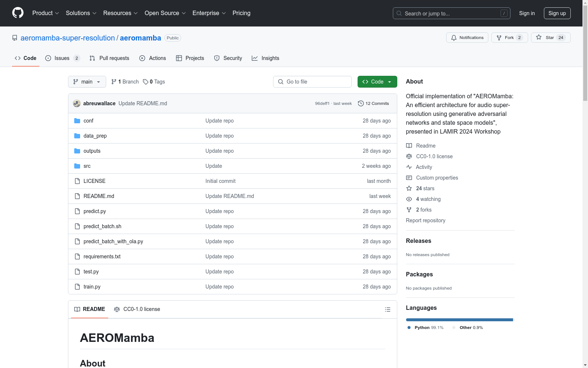Click the pulse icon beside Activity
The image size is (588, 368).
tap(409, 167)
